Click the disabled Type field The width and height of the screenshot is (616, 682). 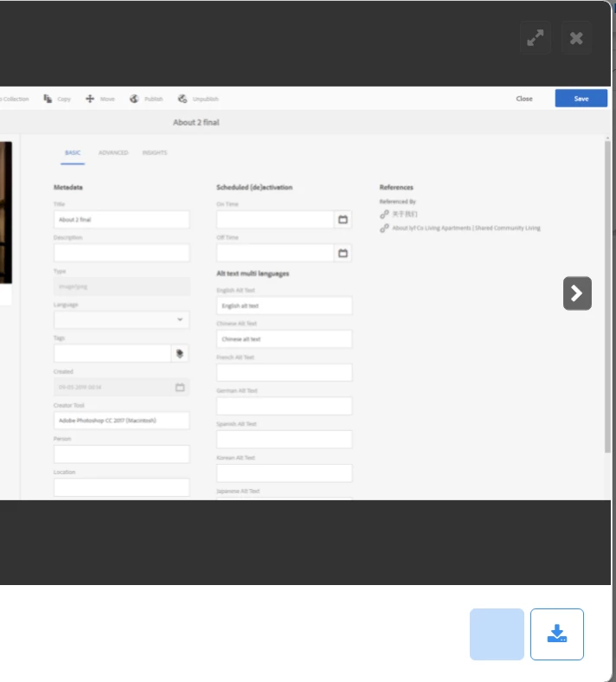point(121,286)
